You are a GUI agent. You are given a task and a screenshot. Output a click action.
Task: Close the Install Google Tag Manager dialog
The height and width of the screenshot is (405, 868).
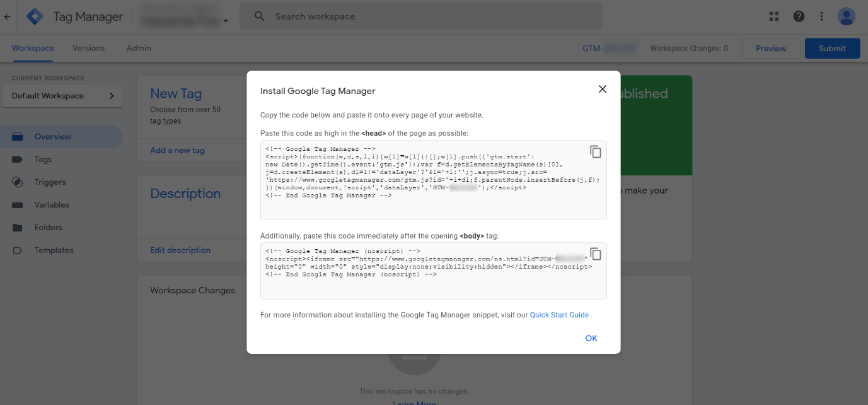[603, 89]
